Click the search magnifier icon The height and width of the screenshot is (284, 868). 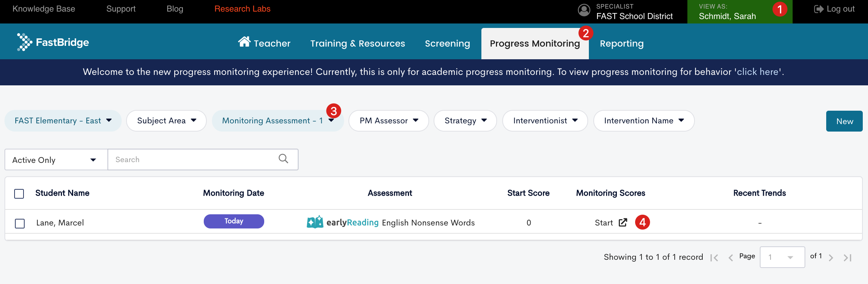tap(284, 159)
